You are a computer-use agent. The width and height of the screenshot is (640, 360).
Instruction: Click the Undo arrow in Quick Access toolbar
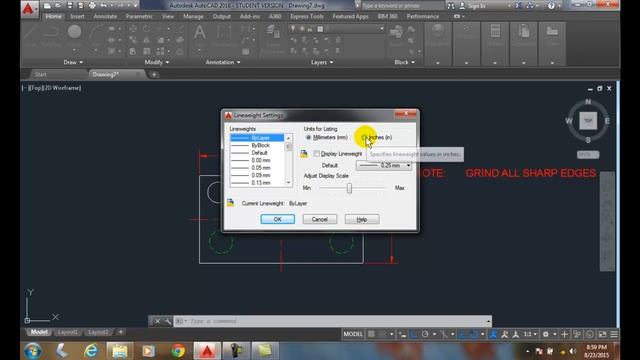pyautogui.click(x=104, y=6)
